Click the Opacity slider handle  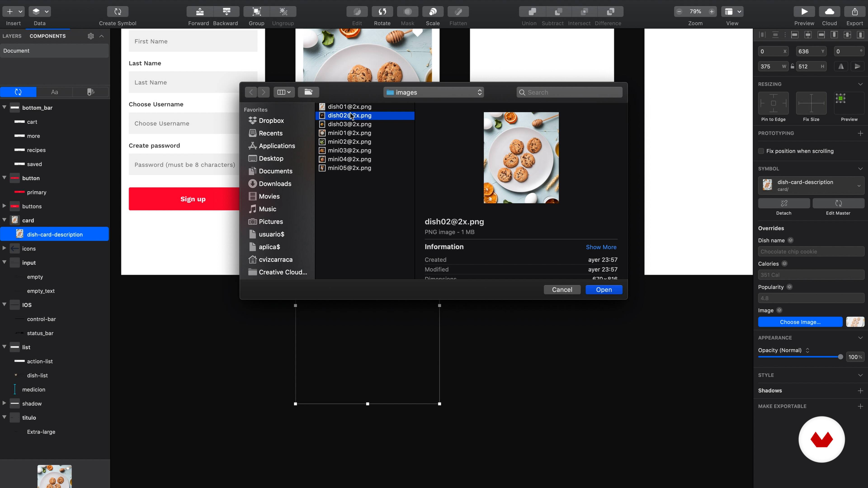(x=840, y=357)
